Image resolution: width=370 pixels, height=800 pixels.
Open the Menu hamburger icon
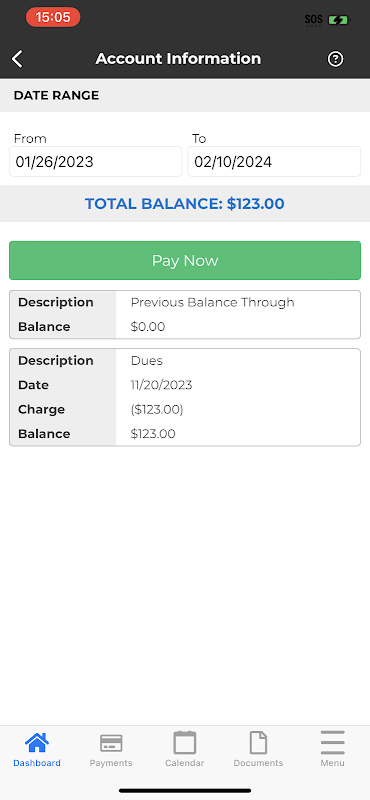[333, 743]
